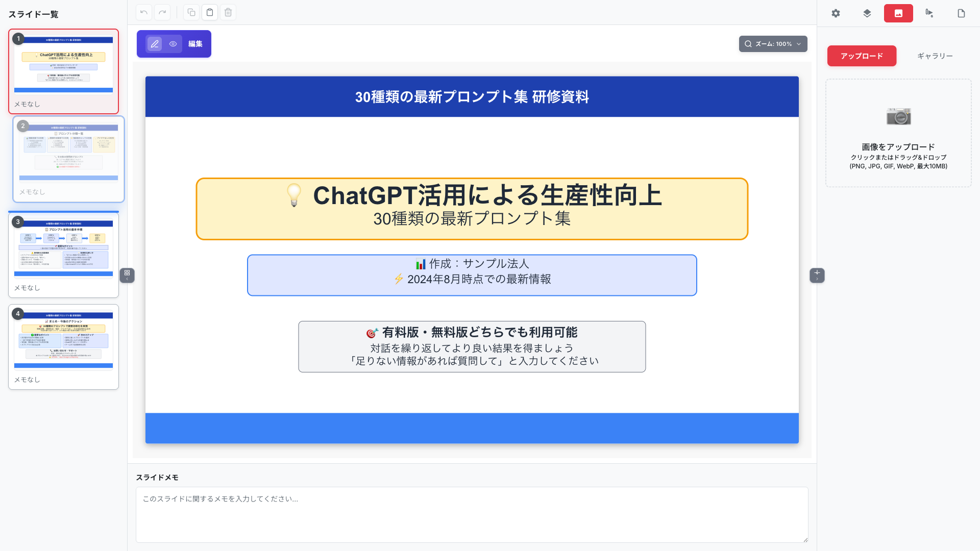Open the animation panel tab
The image size is (980, 551).
click(x=929, y=13)
